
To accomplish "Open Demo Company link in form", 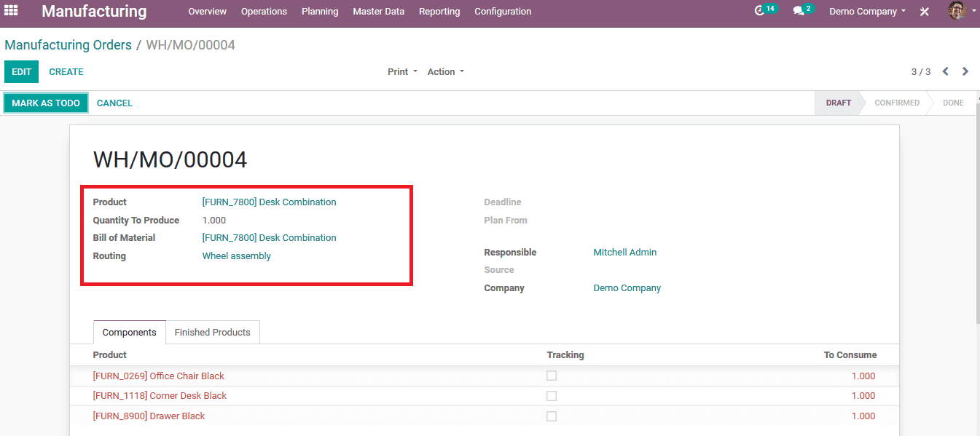I will click(627, 288).
